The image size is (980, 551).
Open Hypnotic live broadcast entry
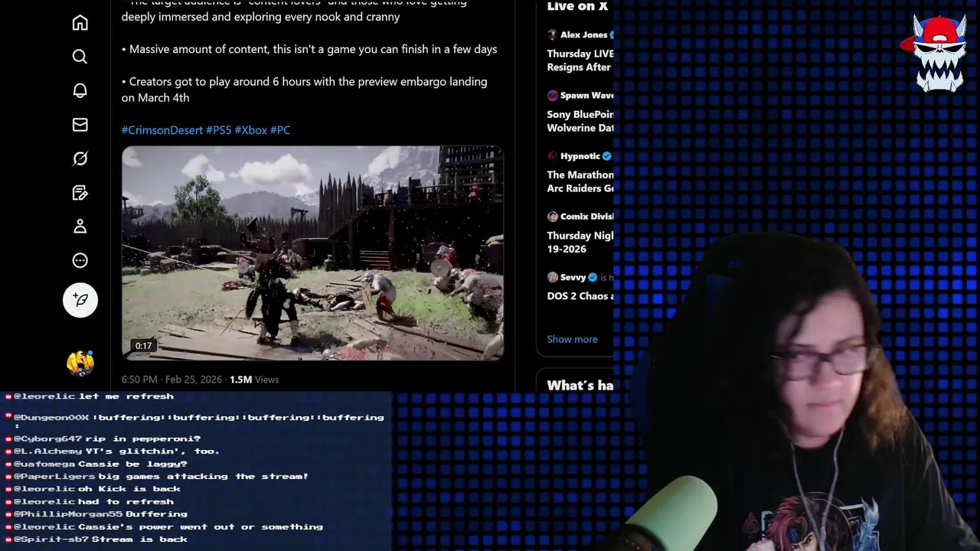[x=580, y=172]
